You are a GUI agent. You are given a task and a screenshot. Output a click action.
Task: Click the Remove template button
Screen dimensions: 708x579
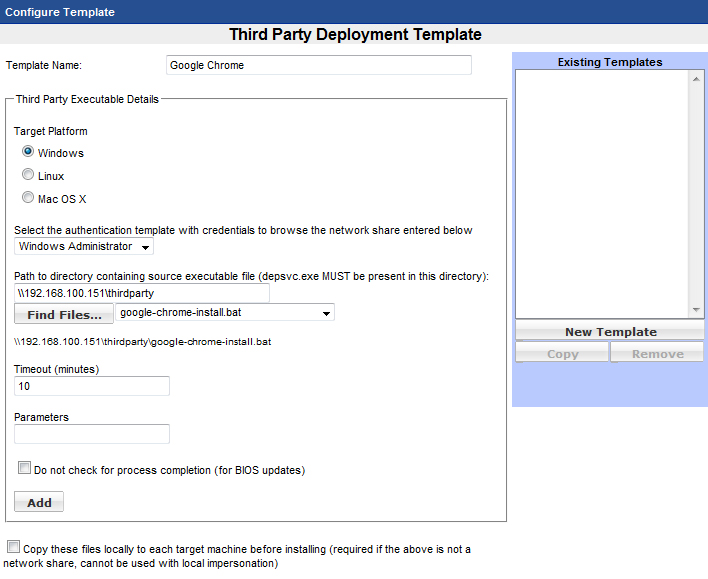coord(657,354)
